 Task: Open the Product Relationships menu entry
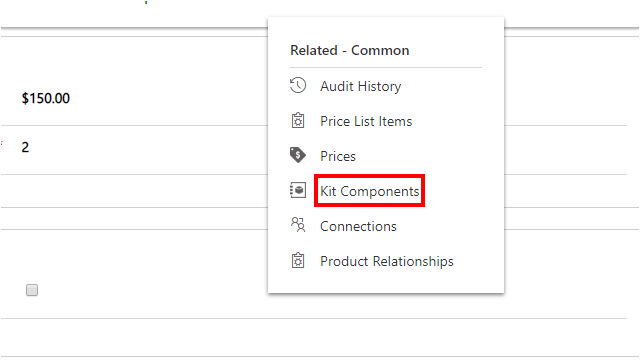click(x=387, y=261)
